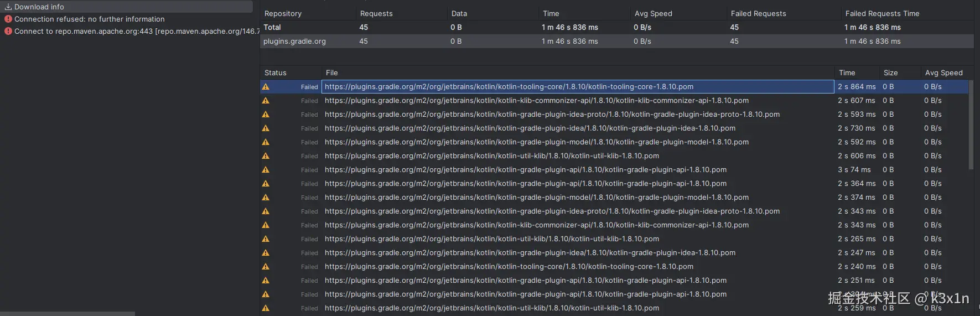980x316 pixels.
Task: Click red error icon beside 'Connection refused' entry
Action: [x=8, y=19]
